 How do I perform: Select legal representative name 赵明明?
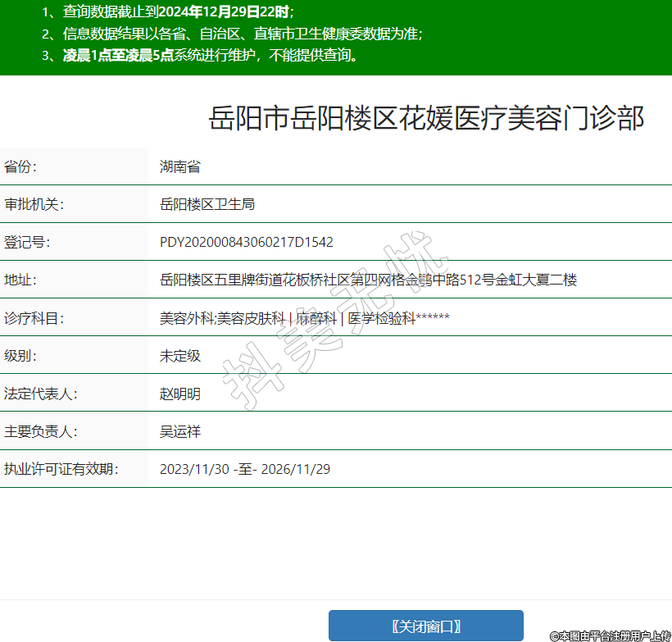click(180, 394)
